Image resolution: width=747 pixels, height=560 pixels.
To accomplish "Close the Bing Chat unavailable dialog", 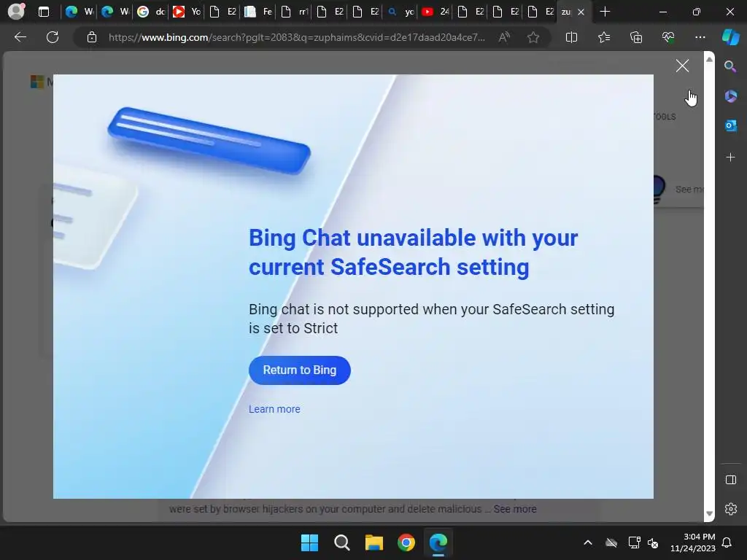I will tap(682, 66).
